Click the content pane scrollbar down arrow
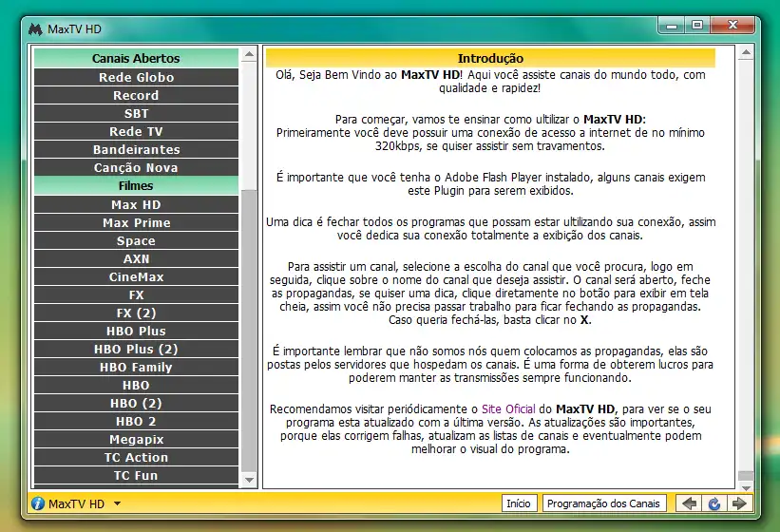 click(x=746, y=487)
